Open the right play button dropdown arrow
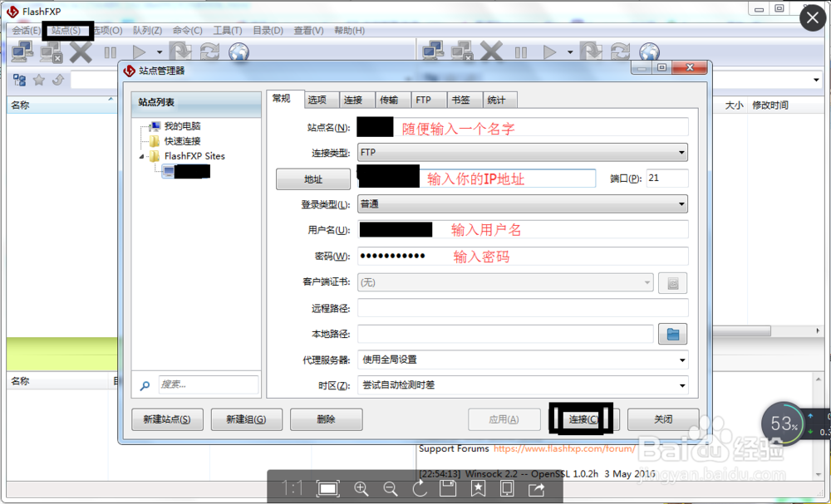 click(x=570, y=52)
